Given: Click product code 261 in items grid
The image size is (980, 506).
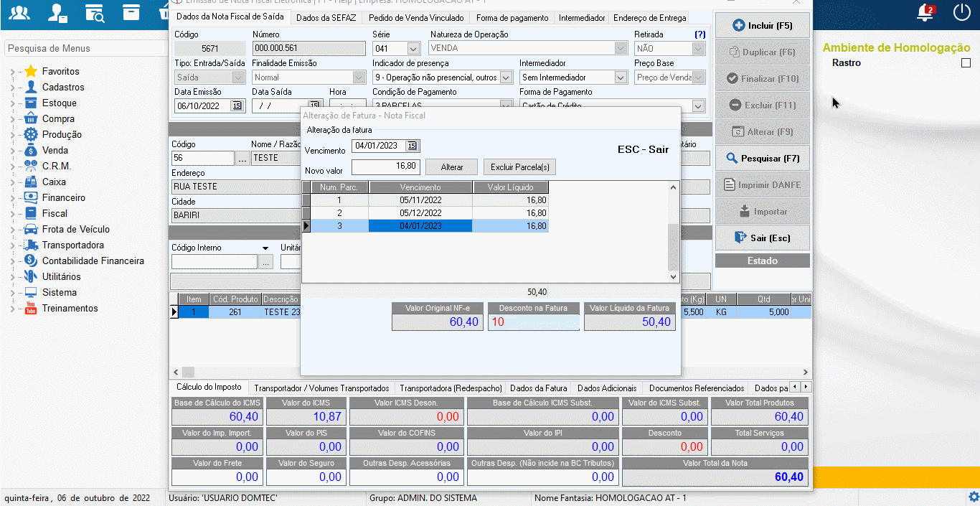Looking at the screenshot, I should [235, 312].
